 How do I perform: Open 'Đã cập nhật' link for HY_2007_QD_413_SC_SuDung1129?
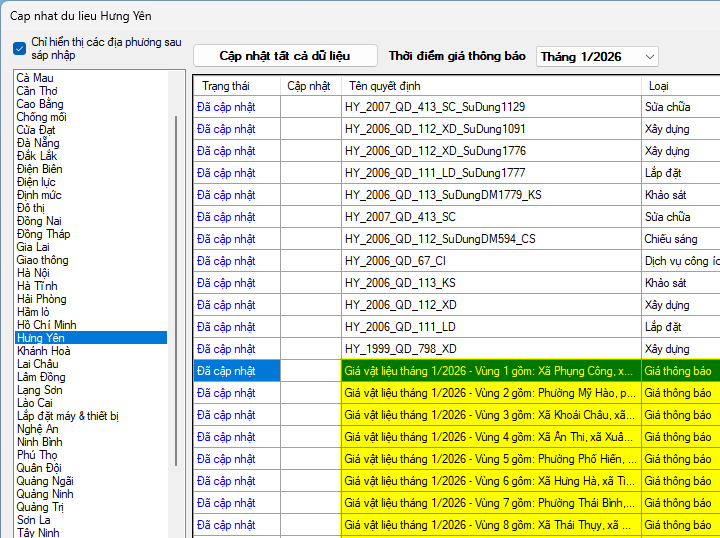[x=226, y=107]
